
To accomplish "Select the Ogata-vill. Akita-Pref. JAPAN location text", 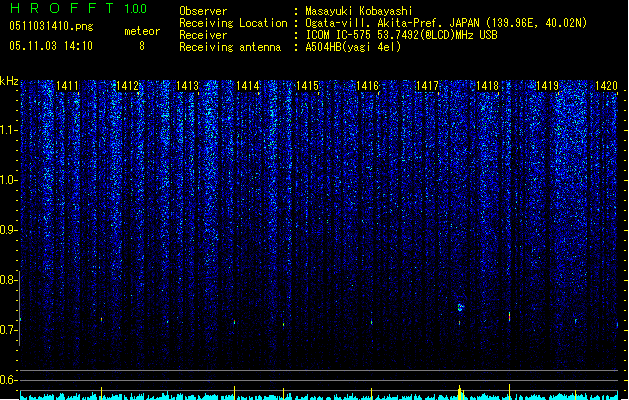I will (x=446, y=23).
